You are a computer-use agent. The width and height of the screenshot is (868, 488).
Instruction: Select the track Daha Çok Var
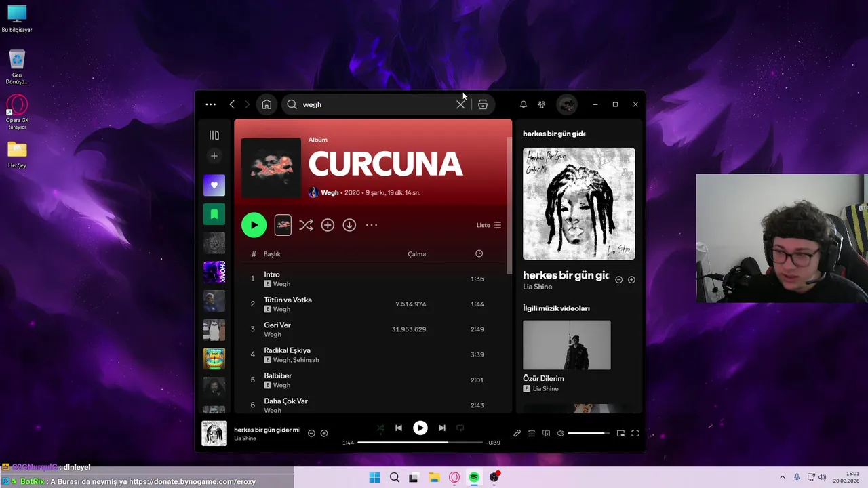point(285,401)
